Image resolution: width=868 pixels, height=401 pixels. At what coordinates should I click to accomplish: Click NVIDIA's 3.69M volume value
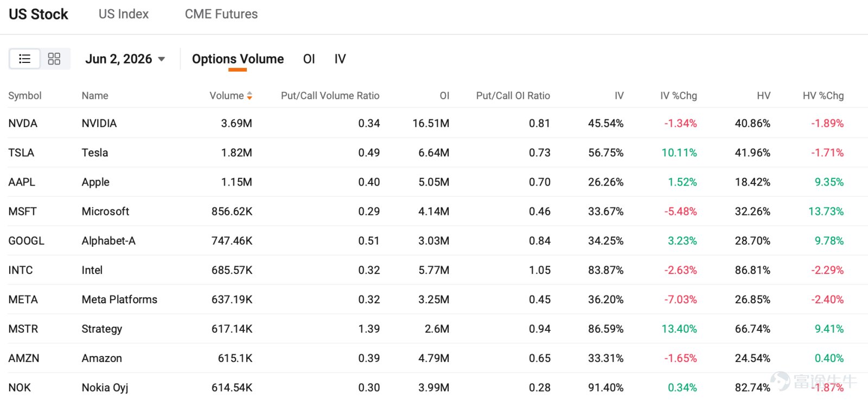click(237, 123)
